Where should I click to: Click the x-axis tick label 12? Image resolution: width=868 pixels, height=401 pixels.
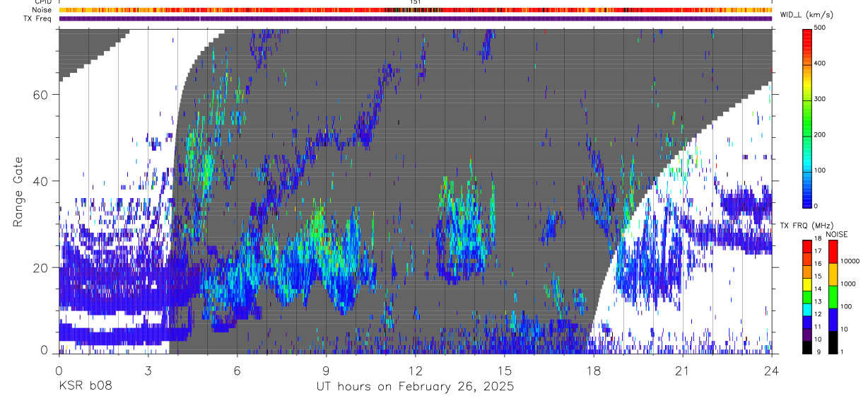(416, 370)
